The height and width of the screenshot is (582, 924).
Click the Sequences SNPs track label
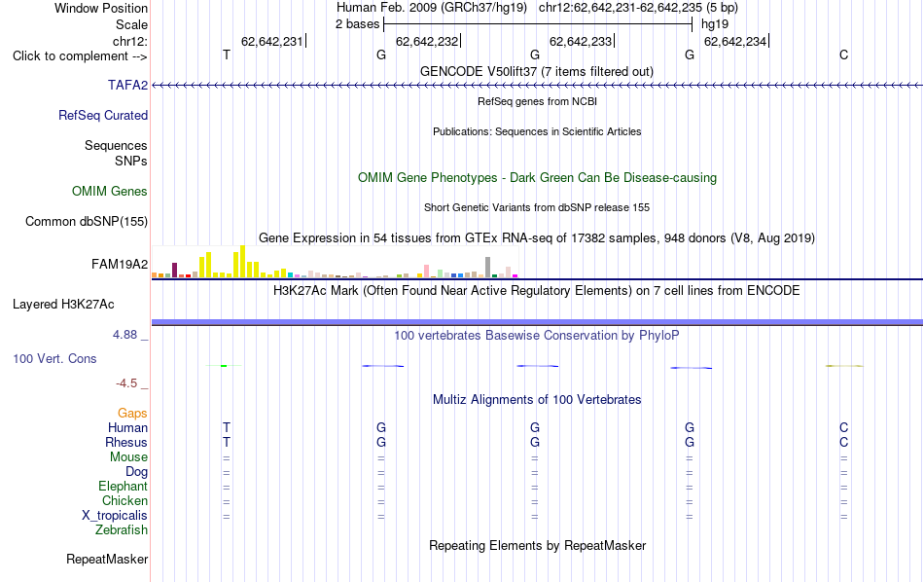116,154
